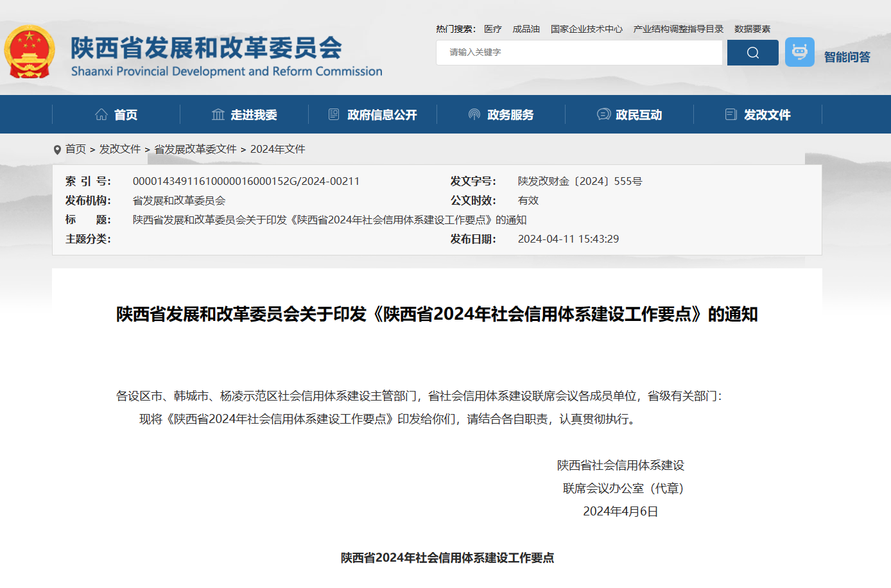Select the 走进我委 navigation item
This screenshot has height=588, width=891.
pyautogui.click(x=252, y=114)
